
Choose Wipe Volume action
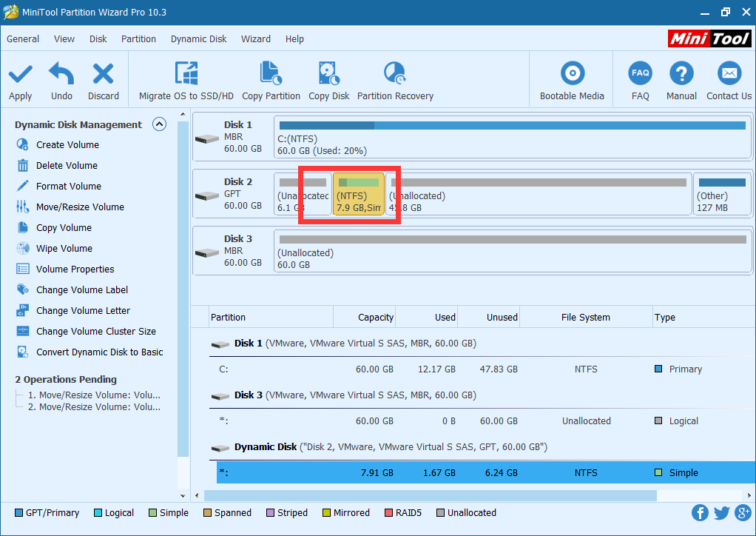click(64, 249)
